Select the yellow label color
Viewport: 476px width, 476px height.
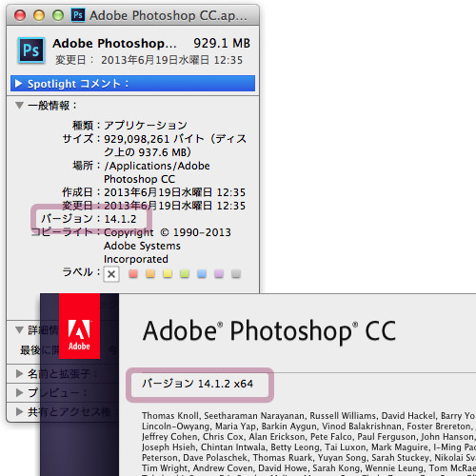point(168,273)
